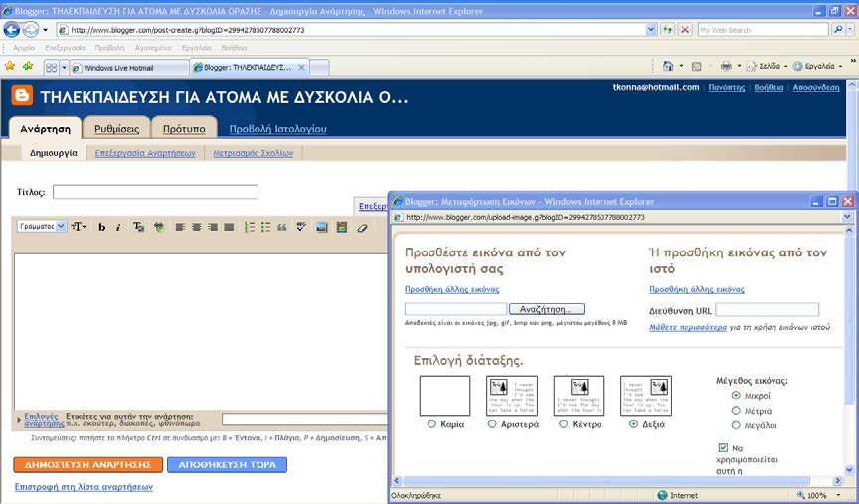Run the spell check tool
Image resolution: width=859 pixels, height=504 pixels.
tap(301, 227)
